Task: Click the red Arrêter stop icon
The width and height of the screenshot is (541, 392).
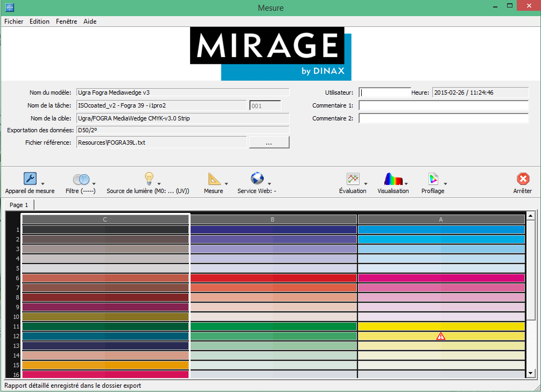Action: click(x=523, y=179)
